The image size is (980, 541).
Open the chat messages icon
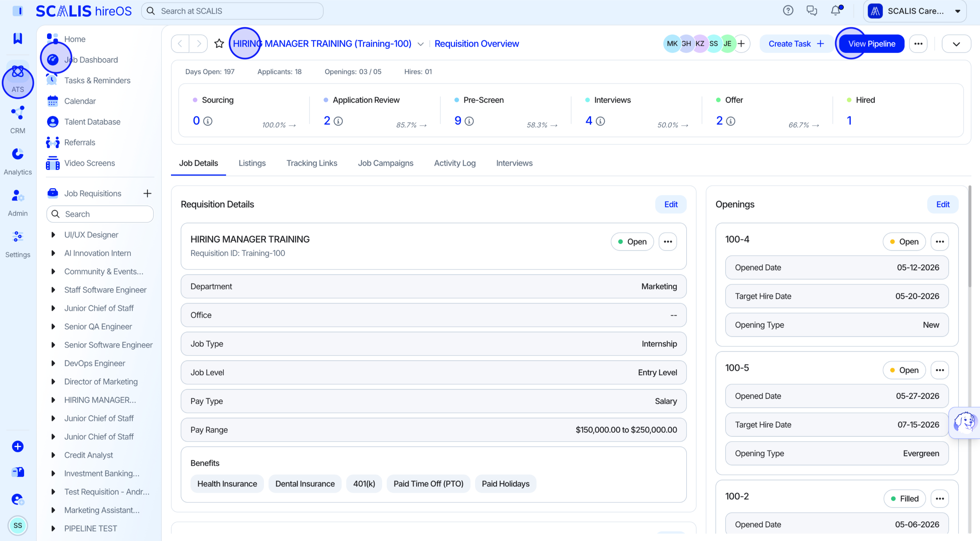point(811,11)
